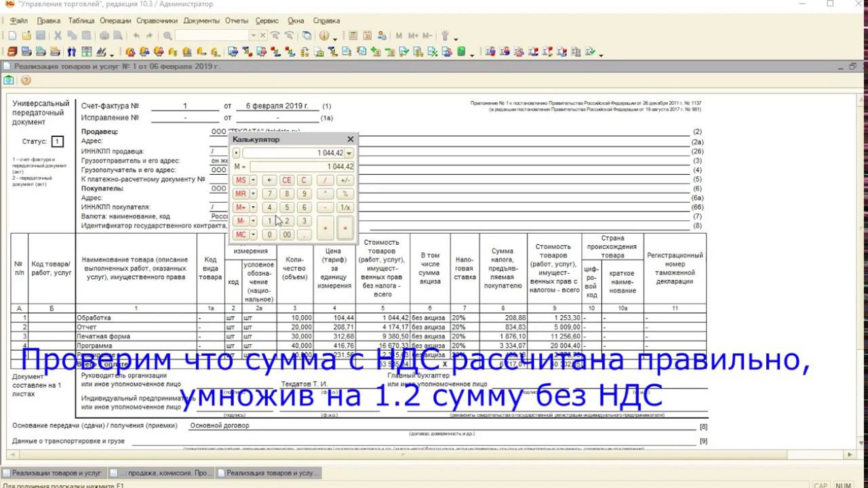Click the Cut scissors icon
The image size is (868, 488).
(x=58, y=35)
